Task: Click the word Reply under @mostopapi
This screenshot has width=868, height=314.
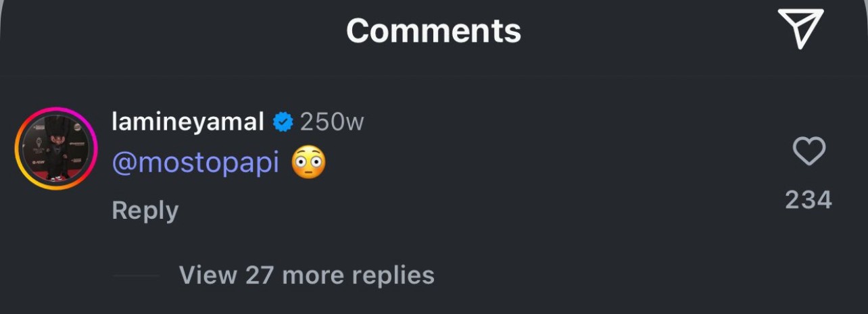Action: 145,210
